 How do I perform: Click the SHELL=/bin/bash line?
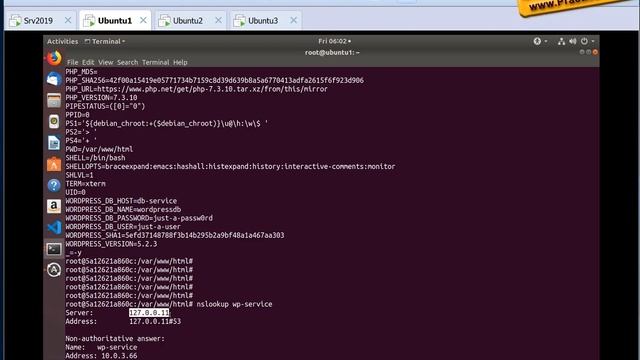[96, 158]
